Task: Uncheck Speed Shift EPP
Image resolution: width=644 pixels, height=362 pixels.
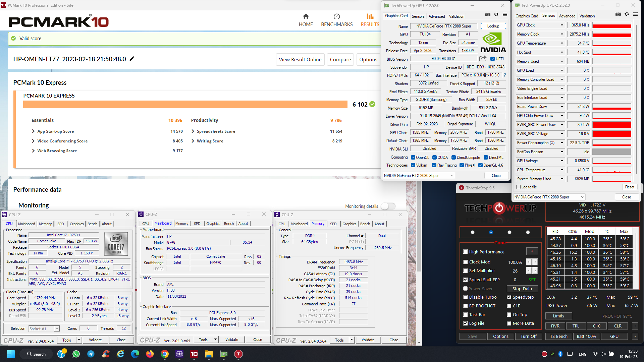Action: point(465,280)
